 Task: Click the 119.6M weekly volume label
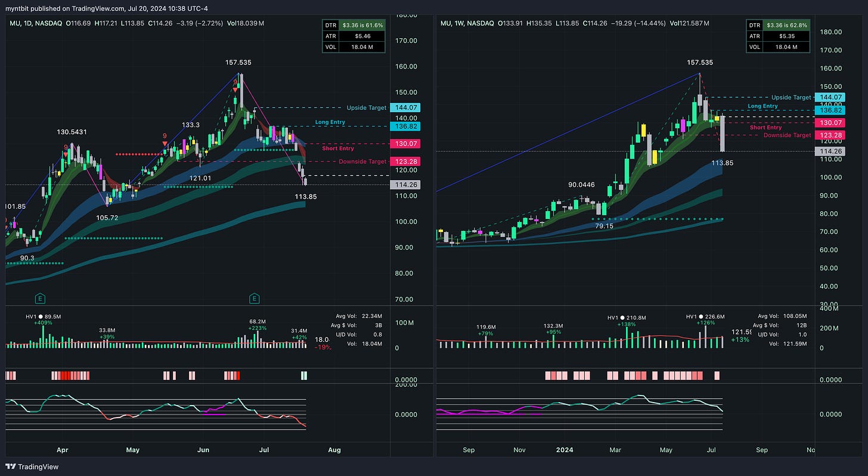486,327
